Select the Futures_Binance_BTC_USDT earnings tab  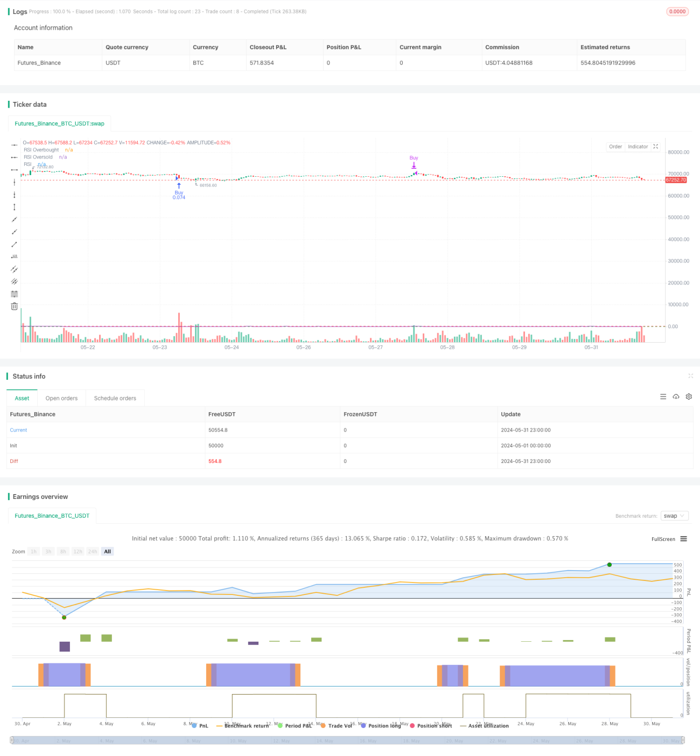[52, 516]
